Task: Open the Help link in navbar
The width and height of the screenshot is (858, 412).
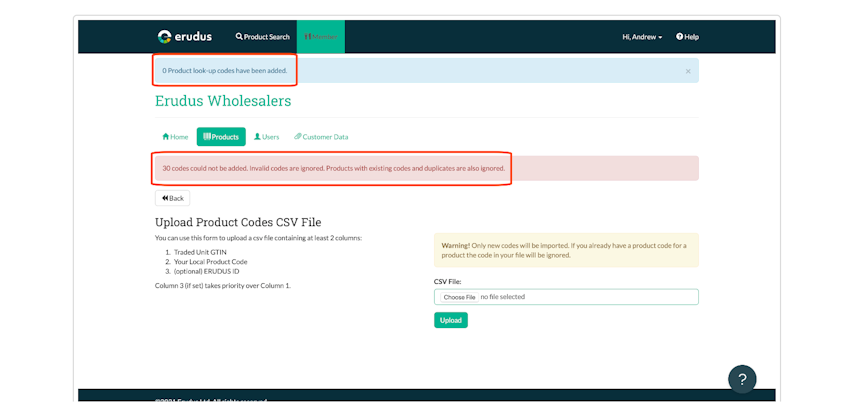Action: [x=687, y=37]
